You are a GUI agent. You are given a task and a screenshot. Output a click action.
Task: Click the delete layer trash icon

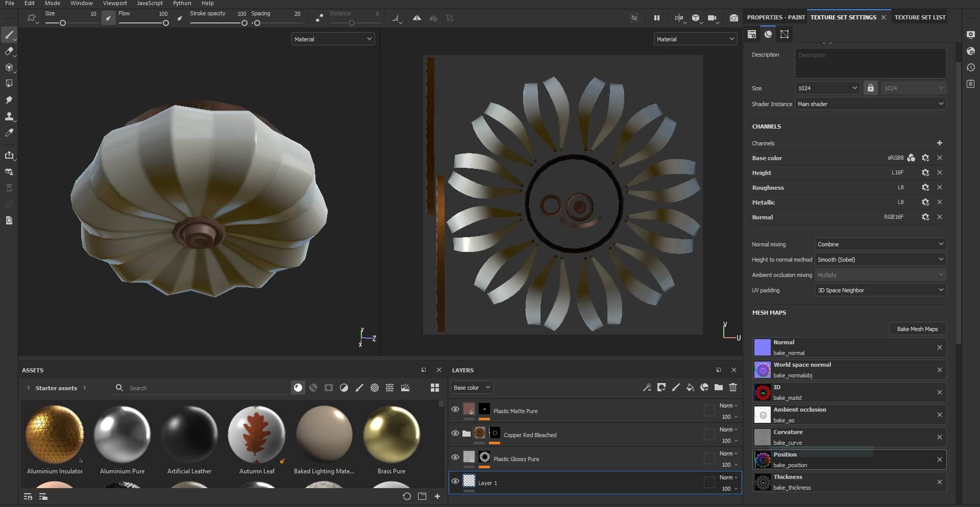point(733,388)
